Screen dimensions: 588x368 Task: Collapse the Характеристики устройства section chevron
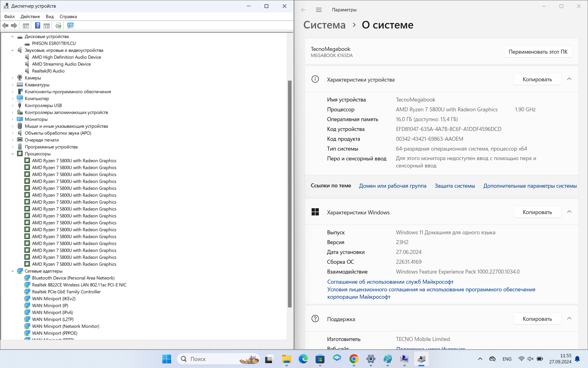tap(569, 79)
